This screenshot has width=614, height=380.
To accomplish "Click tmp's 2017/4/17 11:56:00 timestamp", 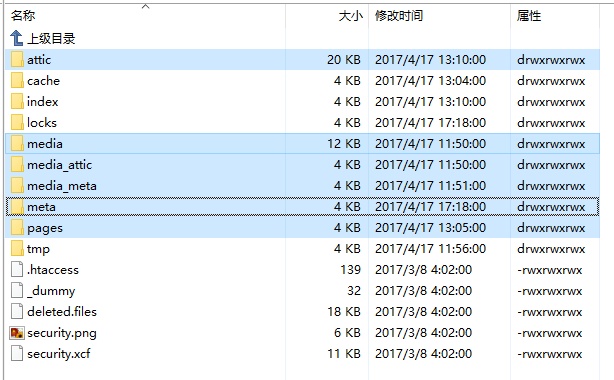I will click(x=430, y=249).
